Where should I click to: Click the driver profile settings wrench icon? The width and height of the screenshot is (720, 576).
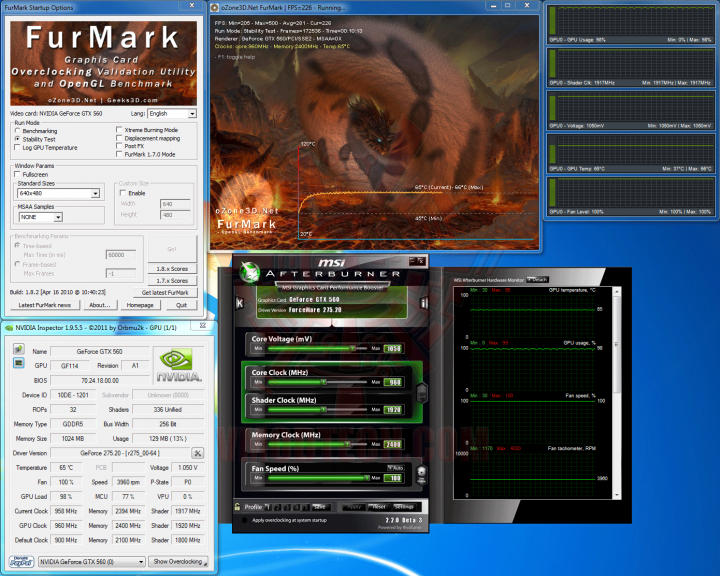pos(197,453)
